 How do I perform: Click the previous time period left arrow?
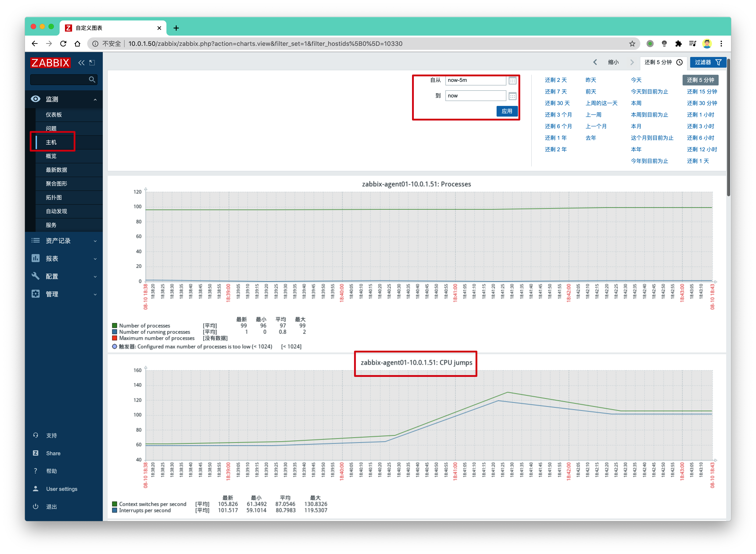click(595, 62)
